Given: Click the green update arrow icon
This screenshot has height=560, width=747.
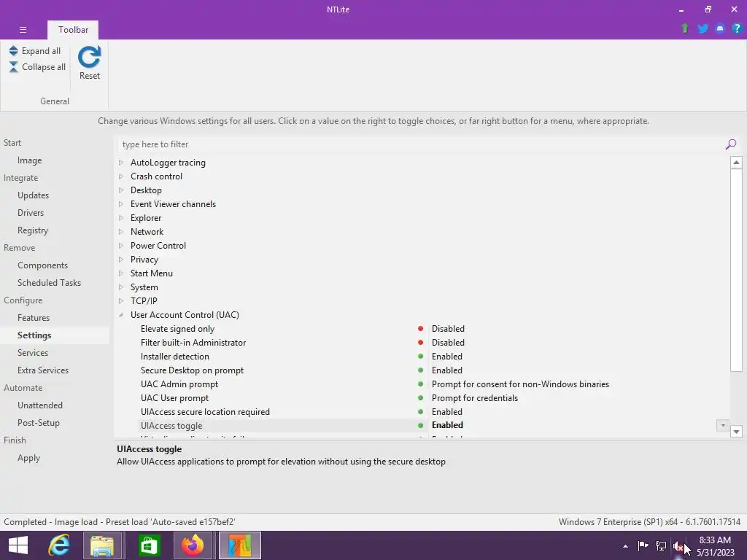Looking at the screenshot, I should pos(684,28).
